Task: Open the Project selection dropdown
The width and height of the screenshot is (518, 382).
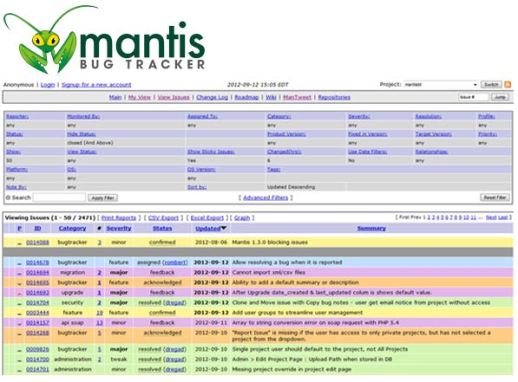Action: [441, 85]
